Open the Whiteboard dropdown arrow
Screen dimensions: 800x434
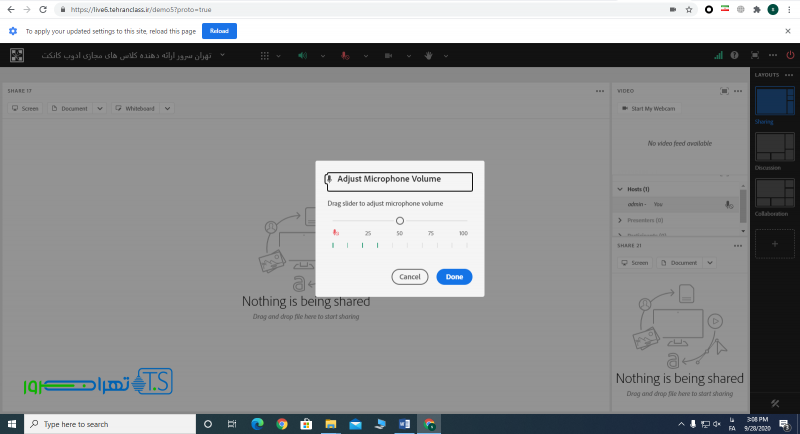tap(167, 108)
